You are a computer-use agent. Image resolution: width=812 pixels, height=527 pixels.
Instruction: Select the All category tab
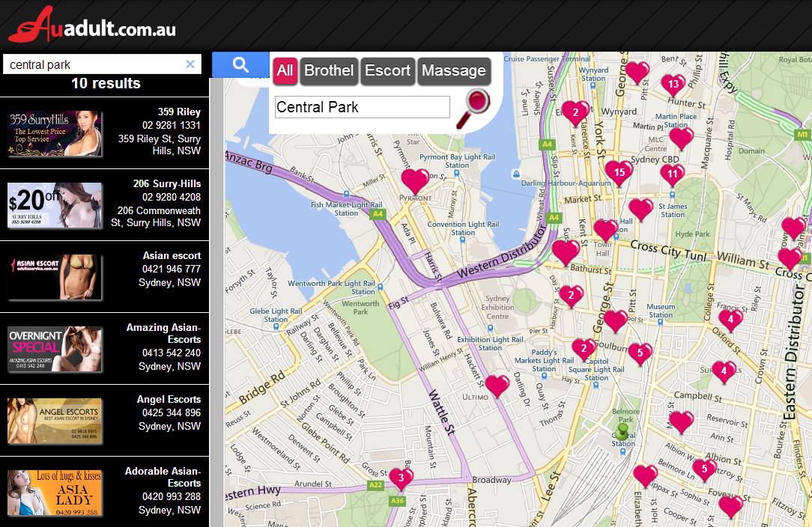click(x=285, y=71)
